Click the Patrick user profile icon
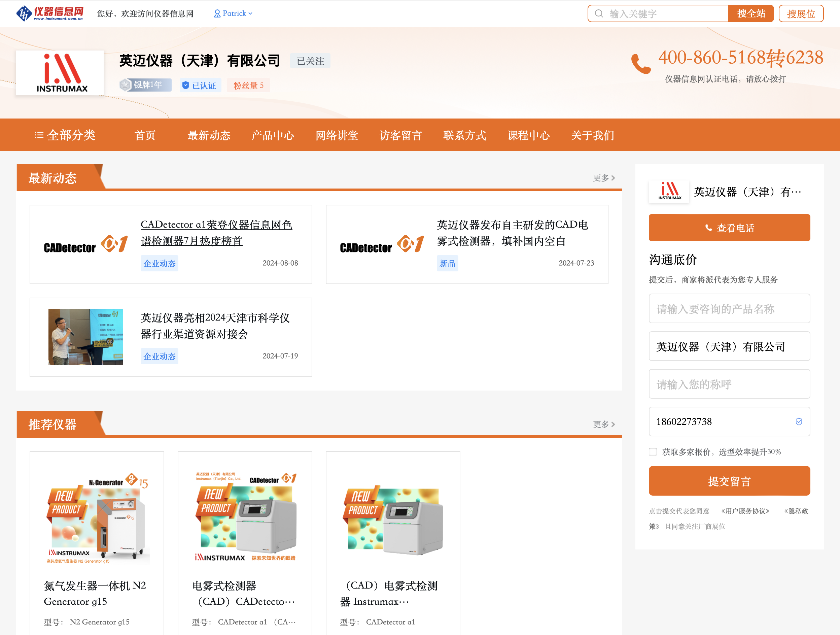Screen dimensions: 840x635 [x=217, y=14]
